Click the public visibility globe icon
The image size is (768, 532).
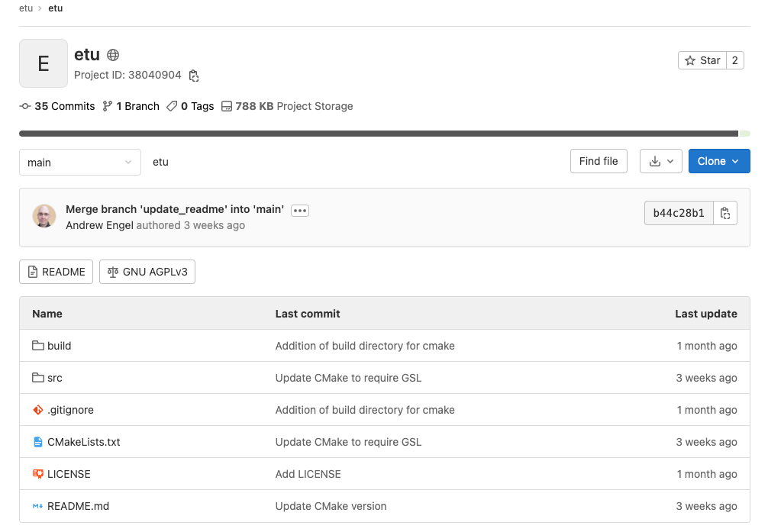pos(113,55)
